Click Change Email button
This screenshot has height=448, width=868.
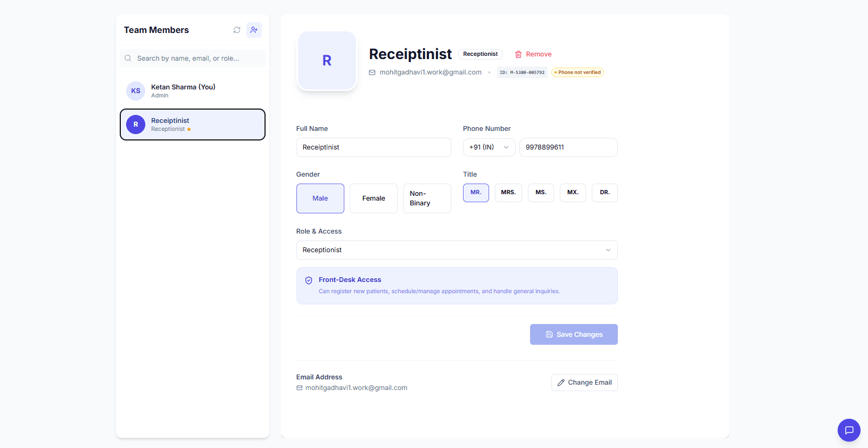(x=584, y=383)
